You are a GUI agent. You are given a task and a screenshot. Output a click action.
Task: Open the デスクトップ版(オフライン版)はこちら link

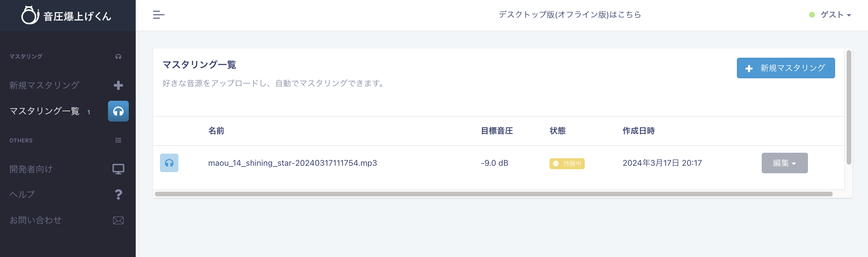click(x=569, y=15)
